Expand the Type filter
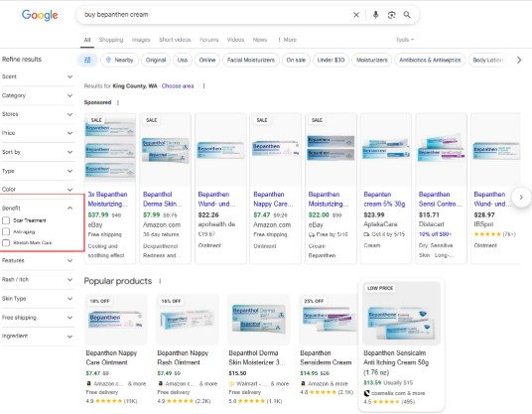 [38, 171]
